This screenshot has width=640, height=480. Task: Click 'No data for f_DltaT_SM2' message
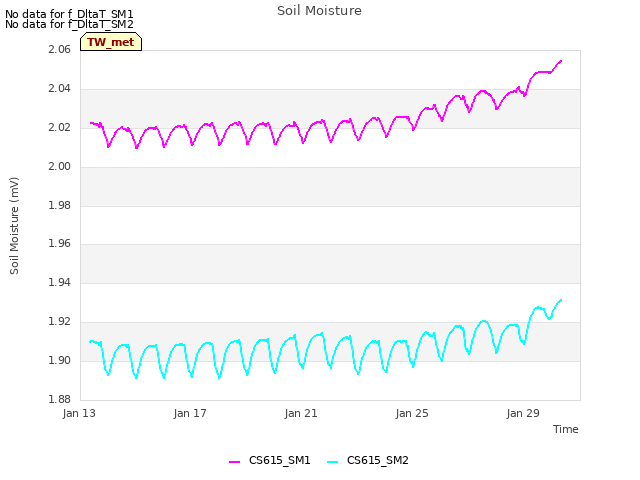(69, 24)
